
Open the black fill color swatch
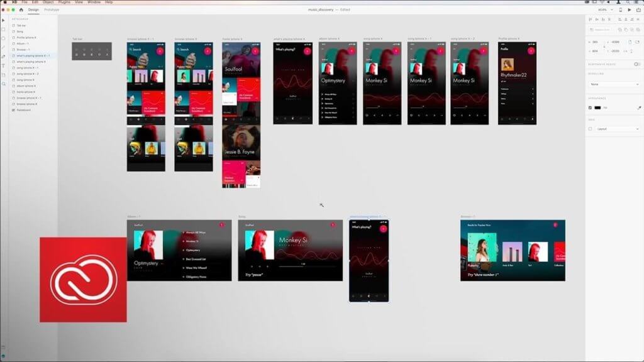click(x=597, y=107)
